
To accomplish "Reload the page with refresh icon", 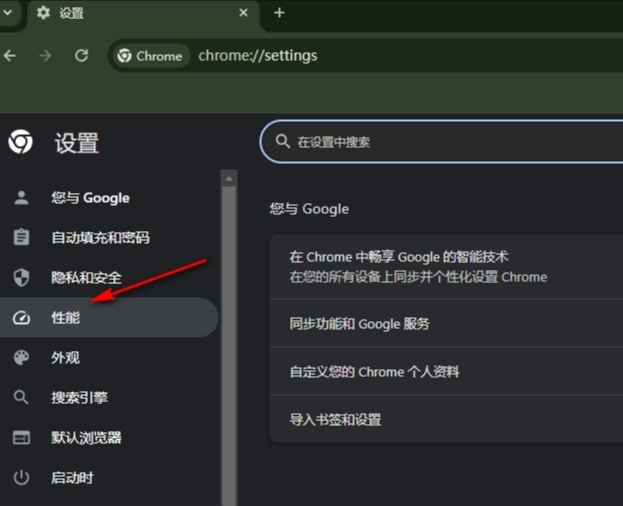I will tap(81, 56).
